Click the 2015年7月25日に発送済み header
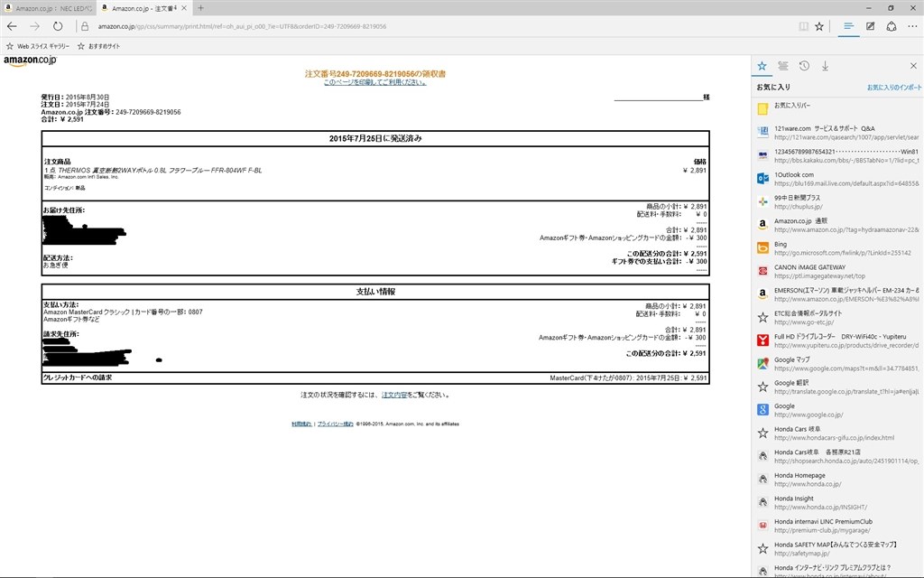The height and width of the screenshot is (578, 924). coord(375,138)
